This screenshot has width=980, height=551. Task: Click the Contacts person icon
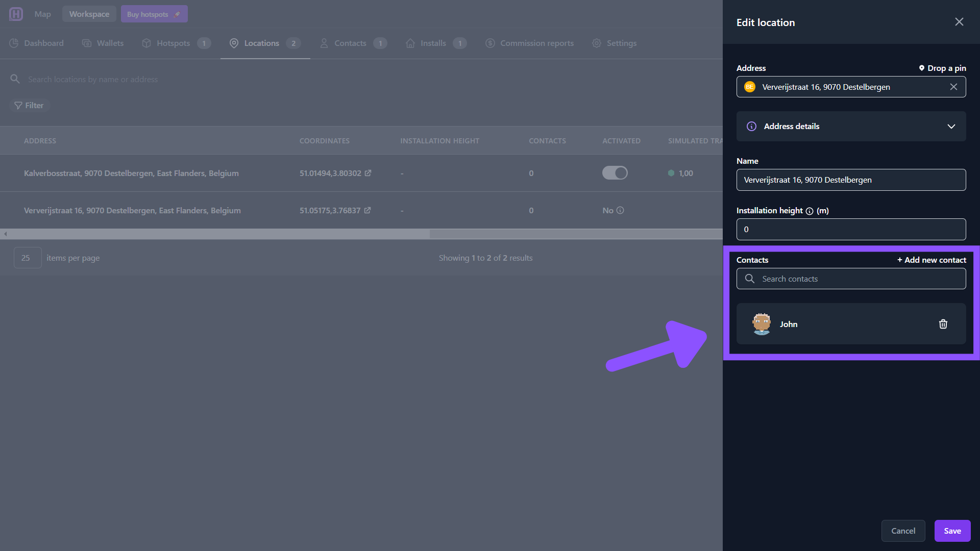(324, 43)
